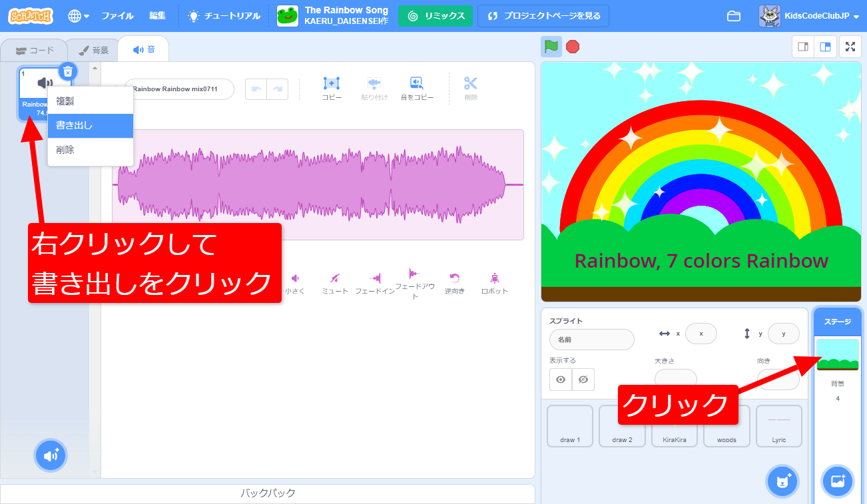
Task: Switch to full screen stage mode
Action: pyautogui.click(x=850, y=47)
